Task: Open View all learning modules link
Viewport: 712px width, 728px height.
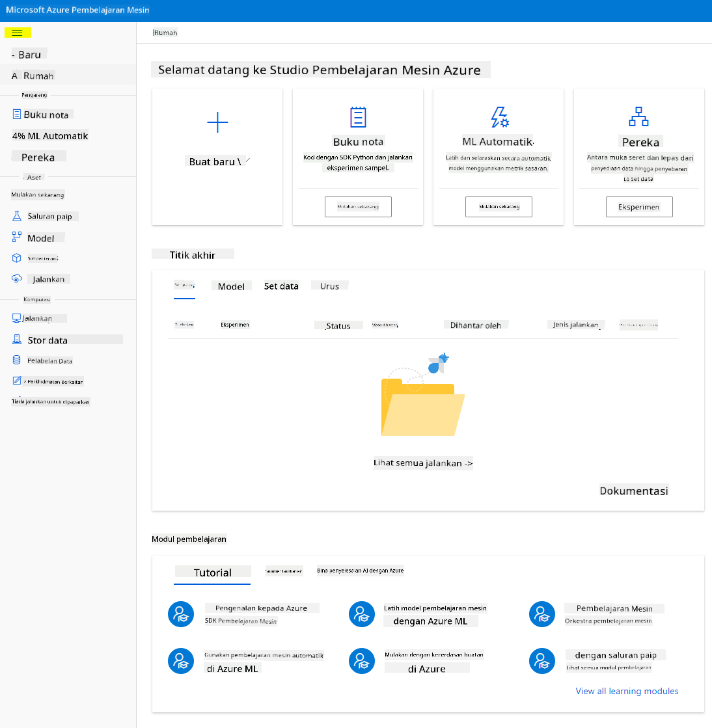Action: [x=627, y=692]
